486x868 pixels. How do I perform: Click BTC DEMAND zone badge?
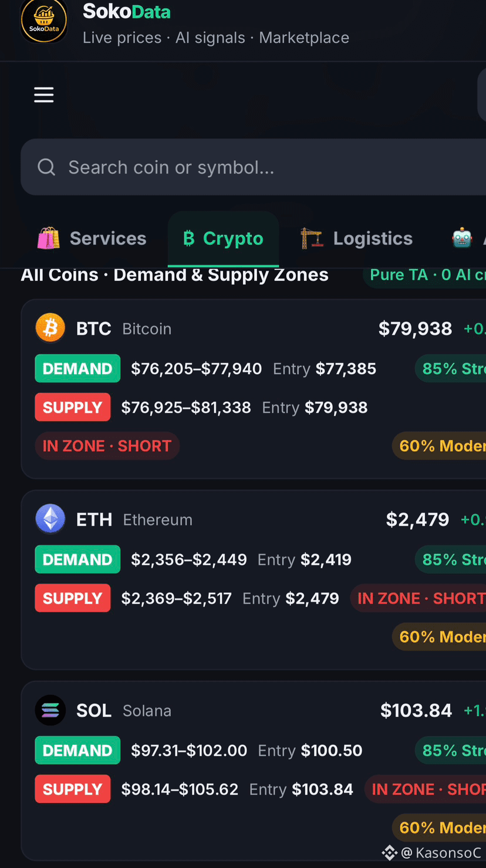pos(77,368)
